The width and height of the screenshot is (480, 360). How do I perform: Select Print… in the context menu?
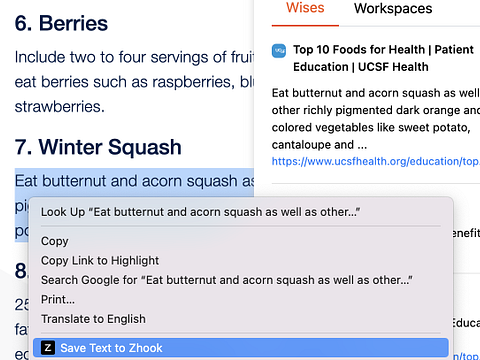point(58,299)
